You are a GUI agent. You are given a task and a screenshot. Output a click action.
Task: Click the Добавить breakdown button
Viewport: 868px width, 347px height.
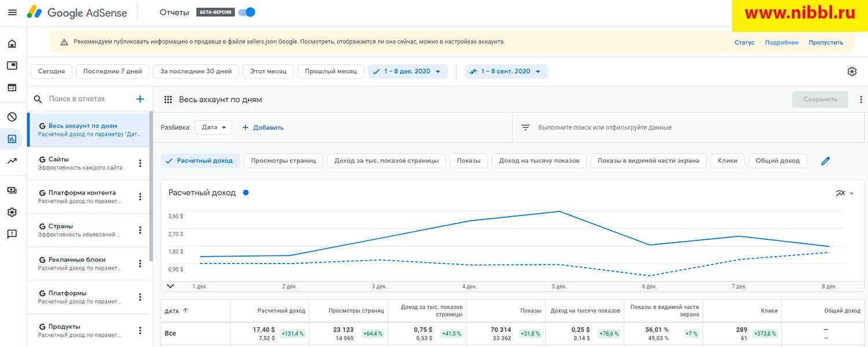pos(263,127)
